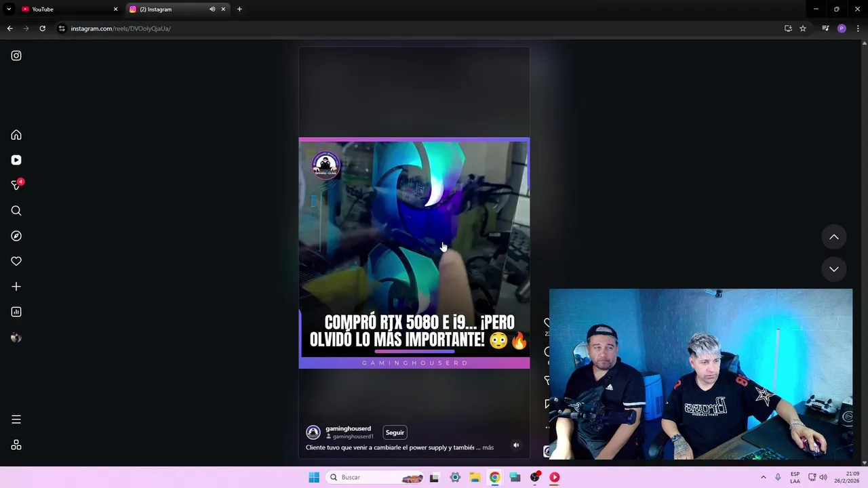Screen dimensions: 868x488
Task: Close the Instagram tab
Action: pyautogui.click(x=223, y=9)
